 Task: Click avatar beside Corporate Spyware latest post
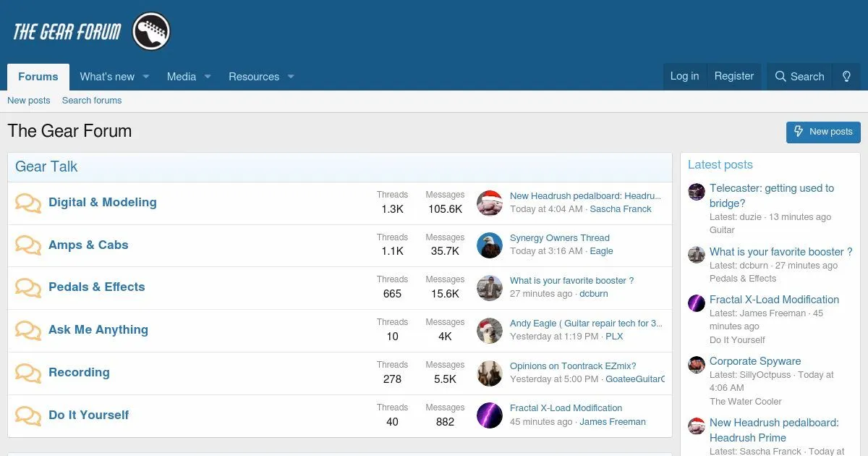697,364
